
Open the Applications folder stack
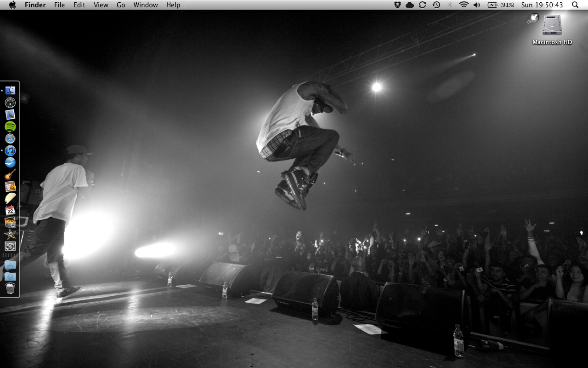10,264
